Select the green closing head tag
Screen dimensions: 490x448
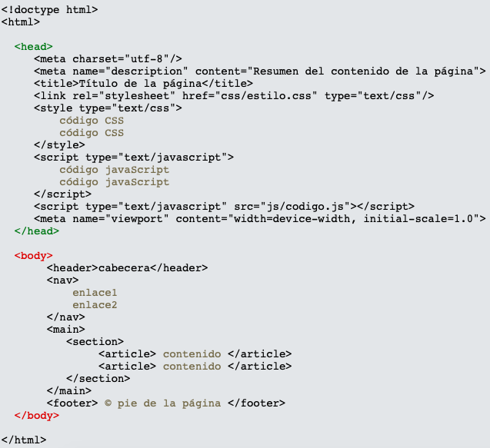click(x=37, y=231)
